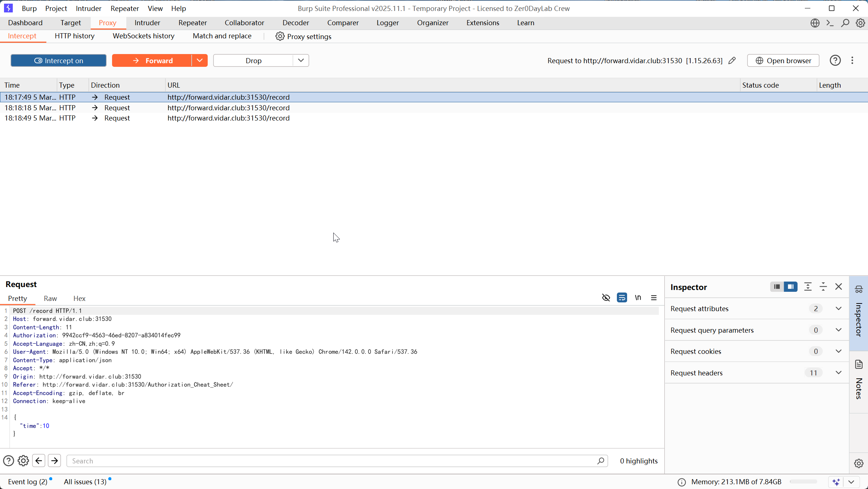Click the memory usage bar at bottom right
Screen dimensions: 868x489
click(x=803, y=482)
